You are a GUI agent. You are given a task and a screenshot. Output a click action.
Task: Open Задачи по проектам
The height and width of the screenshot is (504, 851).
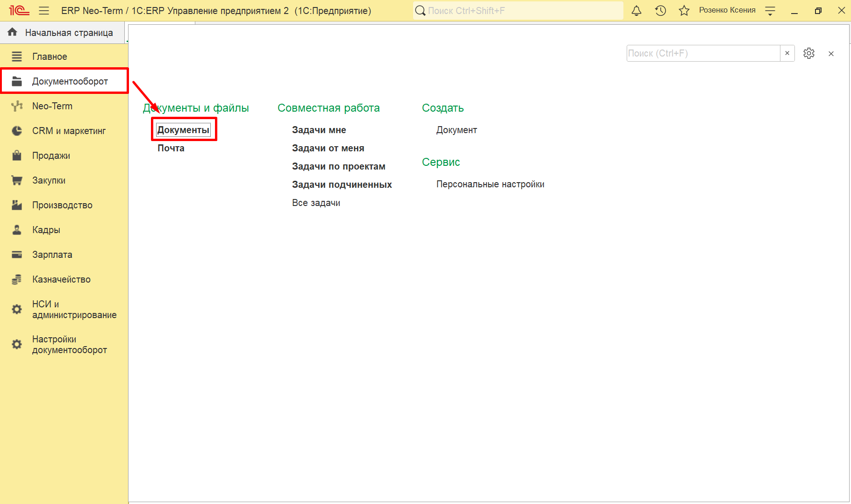pos(339,166)
